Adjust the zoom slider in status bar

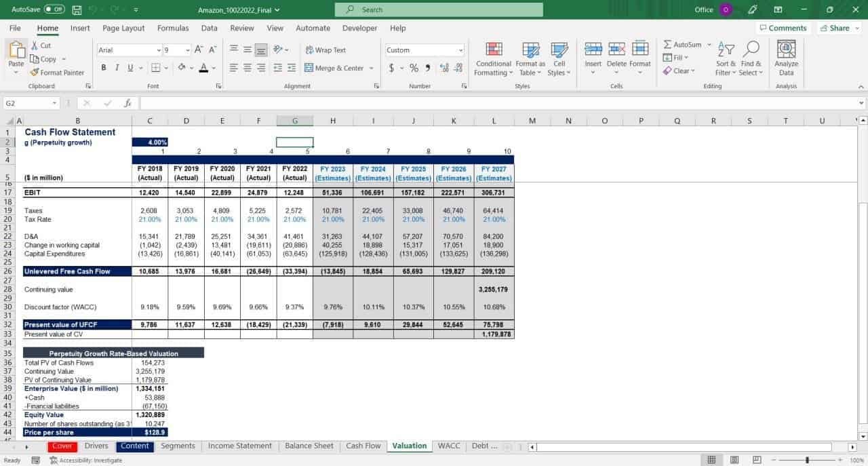click(x=806, y=460)
